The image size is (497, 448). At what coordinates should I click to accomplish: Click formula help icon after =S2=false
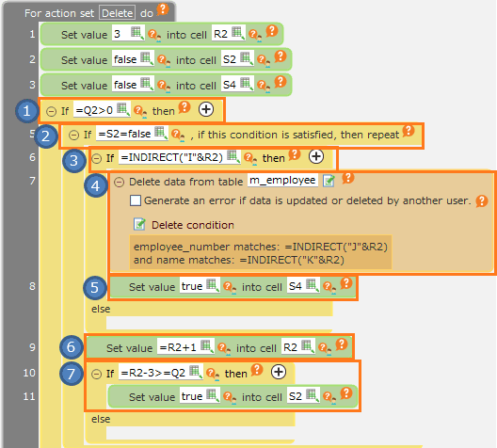(178, 135)
